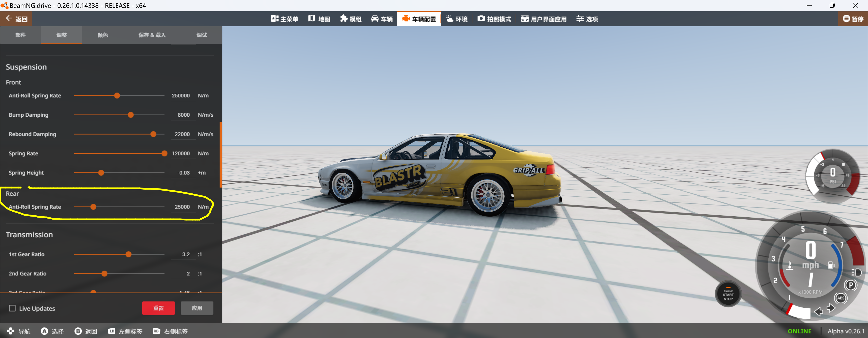Image resolution: width=868 pixels, height=338 pixels.
Task: Click the Transmission section heading
Action: [x=29, y=235]
